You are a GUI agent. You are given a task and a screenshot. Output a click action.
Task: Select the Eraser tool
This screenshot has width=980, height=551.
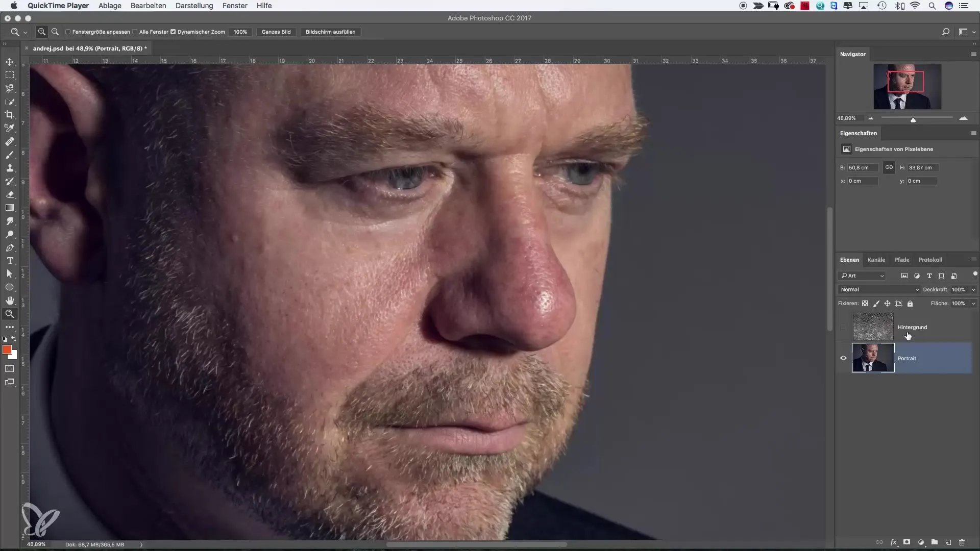point(10,194)
